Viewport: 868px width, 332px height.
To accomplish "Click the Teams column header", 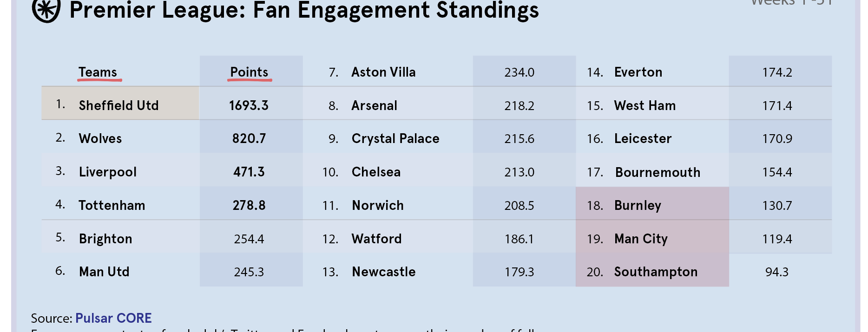I will (98, 72).
